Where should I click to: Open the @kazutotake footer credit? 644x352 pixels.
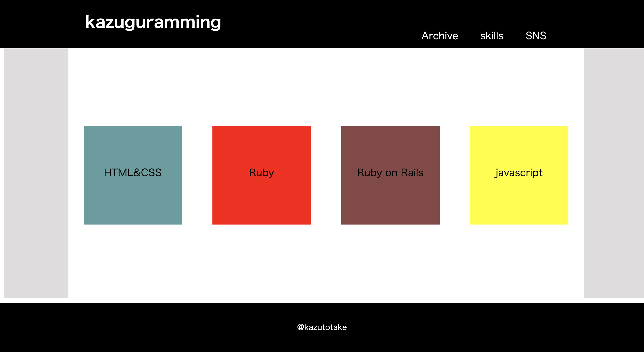322,327
